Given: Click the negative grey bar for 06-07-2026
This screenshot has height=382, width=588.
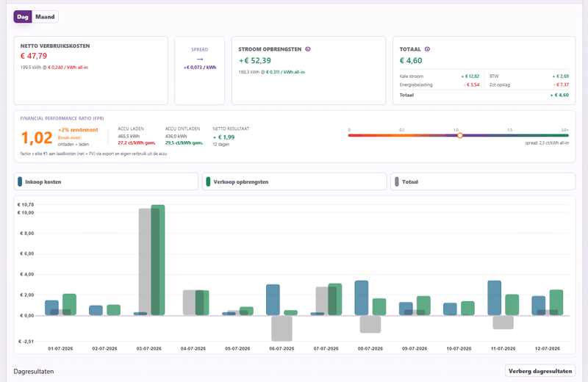Looking at the screenshot, I should click(282, 328).
